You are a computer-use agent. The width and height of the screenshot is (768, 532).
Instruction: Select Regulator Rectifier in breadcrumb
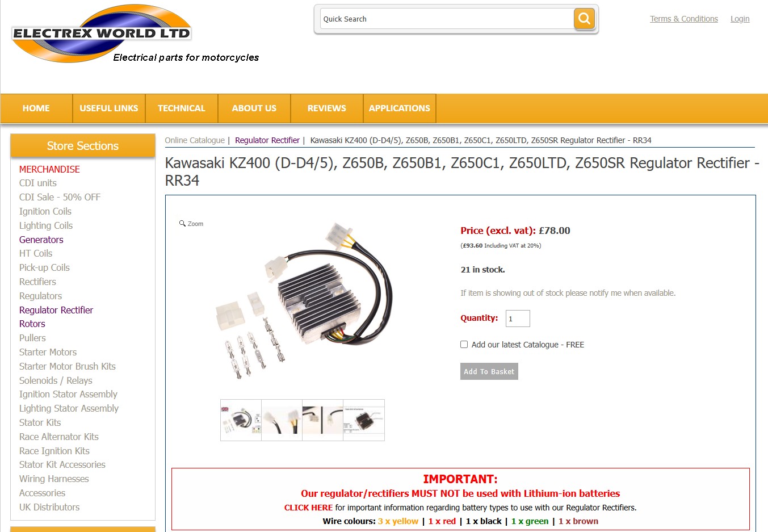click(267, 140)
